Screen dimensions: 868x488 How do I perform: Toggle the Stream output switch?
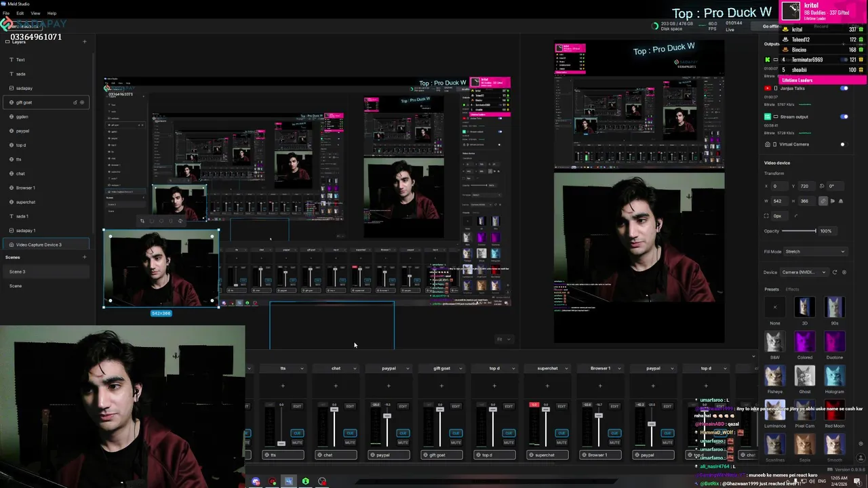tap(844, 117)
